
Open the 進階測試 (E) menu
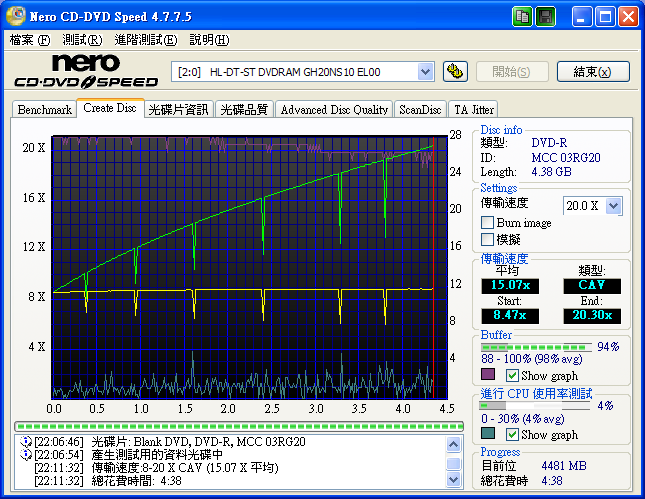[x=145, y=40]
